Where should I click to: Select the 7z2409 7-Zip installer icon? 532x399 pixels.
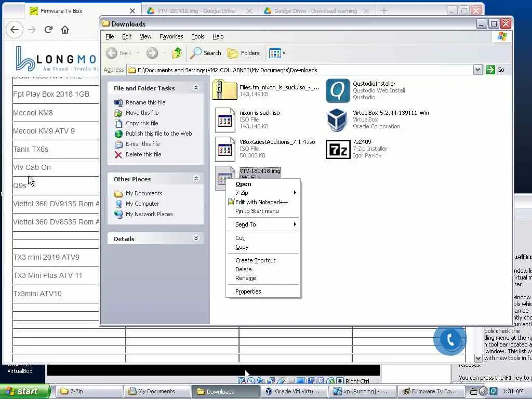338,149
